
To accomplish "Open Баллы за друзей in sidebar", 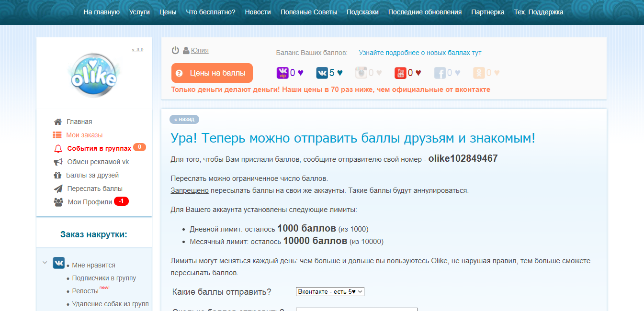I will pos(92,175).
